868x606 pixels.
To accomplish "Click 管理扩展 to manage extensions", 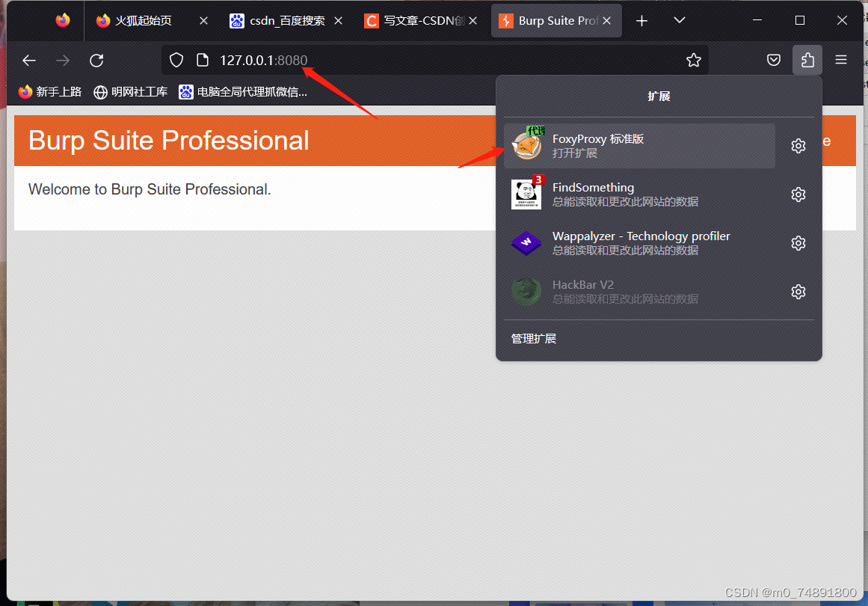I will click(x=534, y=338).
